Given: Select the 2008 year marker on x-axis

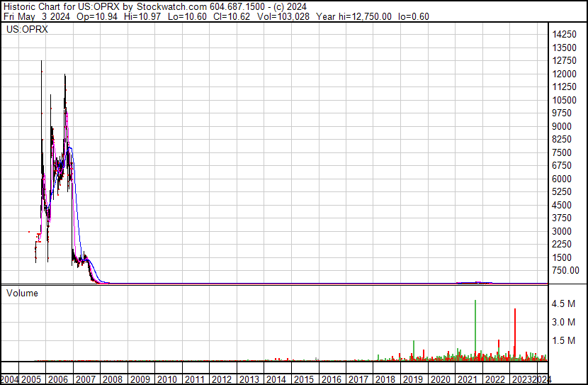Looking at the screenshot, I should tap(112, 379).
